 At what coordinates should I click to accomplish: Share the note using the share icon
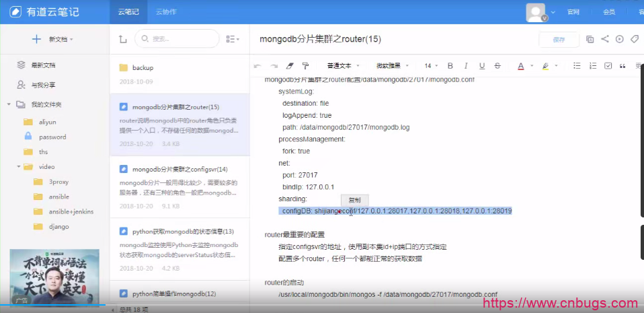click(x=605, y=39)
